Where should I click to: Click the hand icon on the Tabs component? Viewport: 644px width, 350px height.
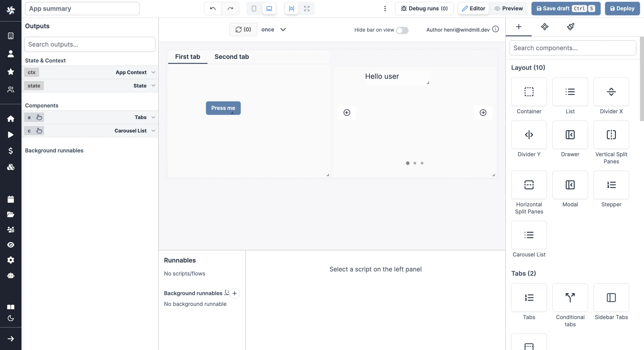tap(39, 117)
